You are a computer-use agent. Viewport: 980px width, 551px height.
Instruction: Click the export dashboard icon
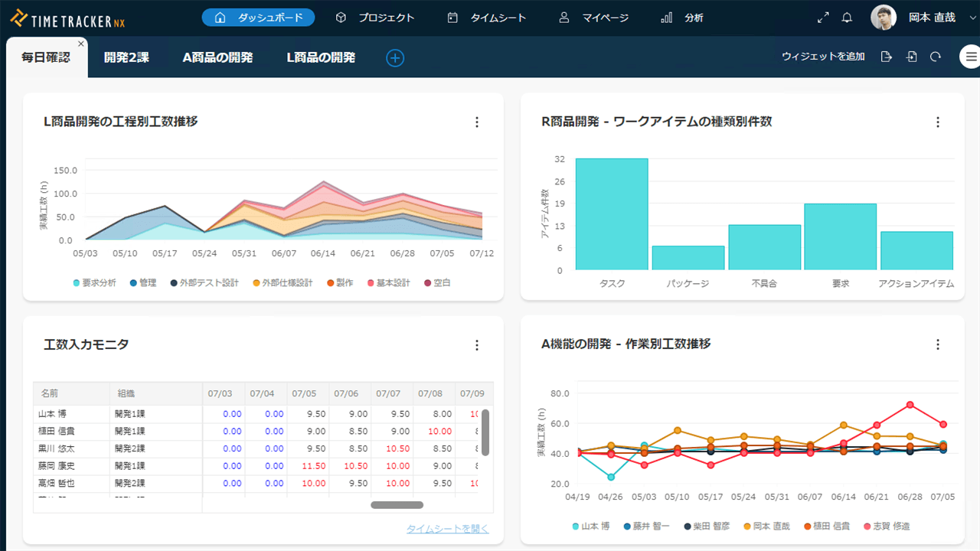[887, 57]
